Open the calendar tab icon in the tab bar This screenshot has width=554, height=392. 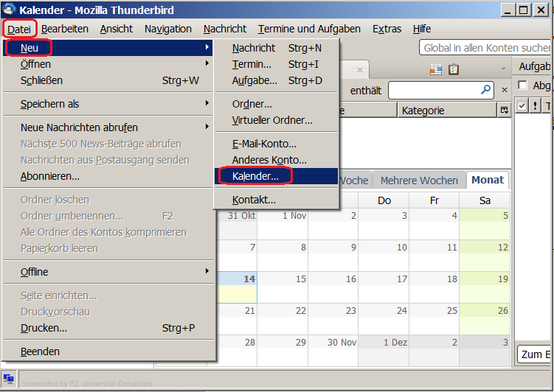436,69
